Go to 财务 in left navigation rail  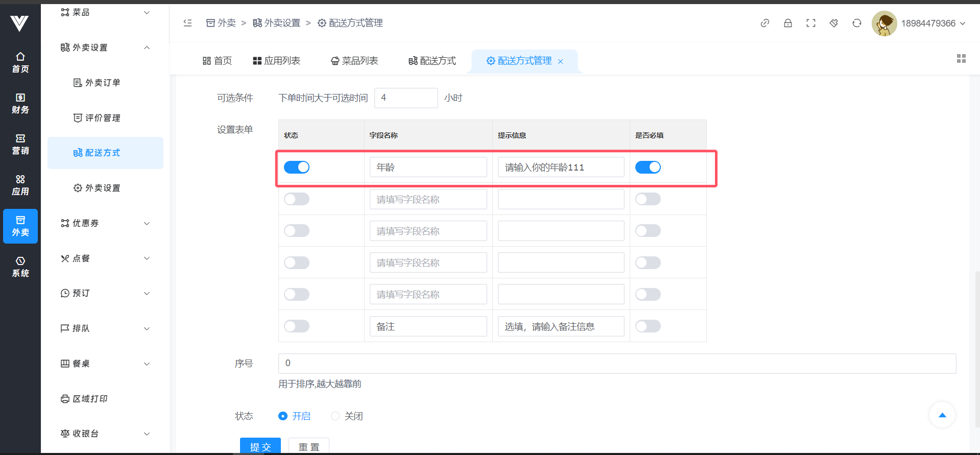pos(20,103)
